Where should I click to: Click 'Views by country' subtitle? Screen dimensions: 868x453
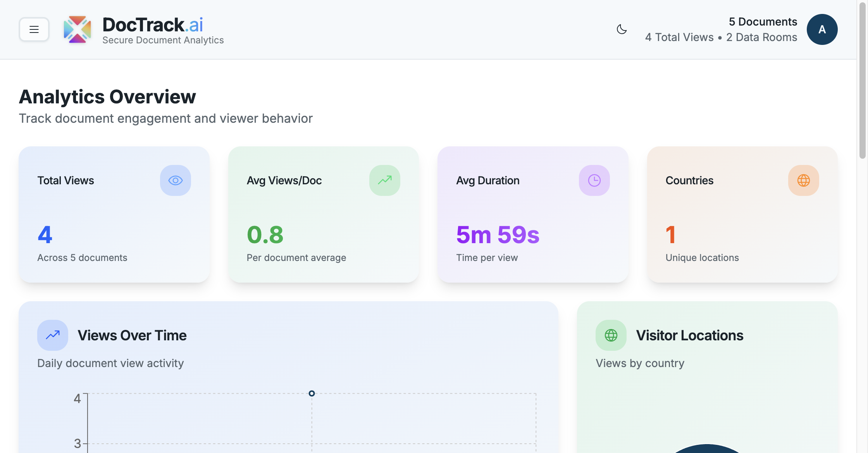[640, 363]
